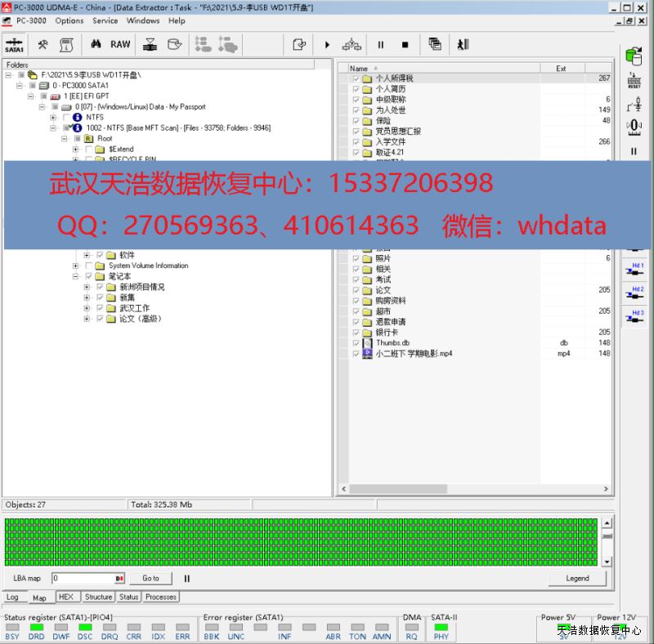This screenshot has width=654, height=644.
Task: Click the pause button in the top toolbar
Action: pos(380,45)
